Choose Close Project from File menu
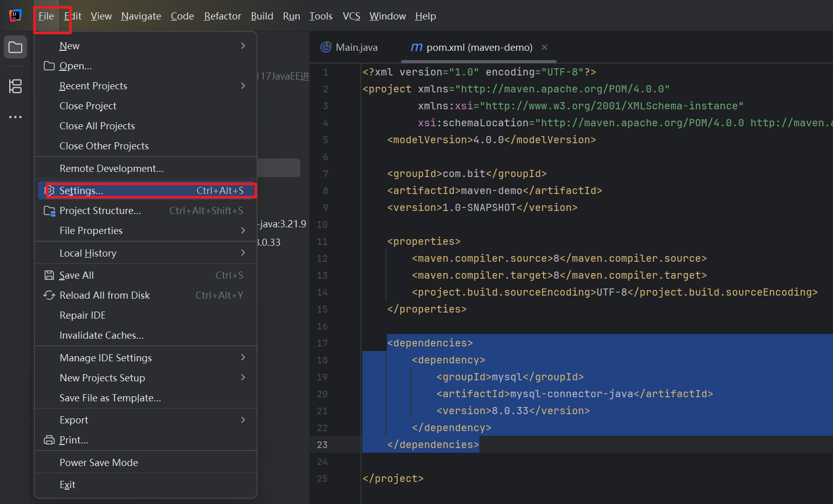 (x=146, y=106)
